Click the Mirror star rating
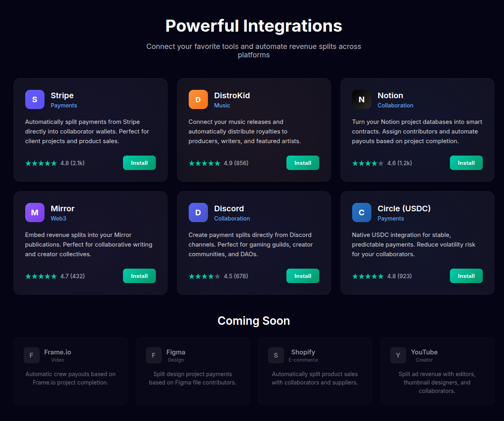Viewport: 504px width, 421px height. 41,276
